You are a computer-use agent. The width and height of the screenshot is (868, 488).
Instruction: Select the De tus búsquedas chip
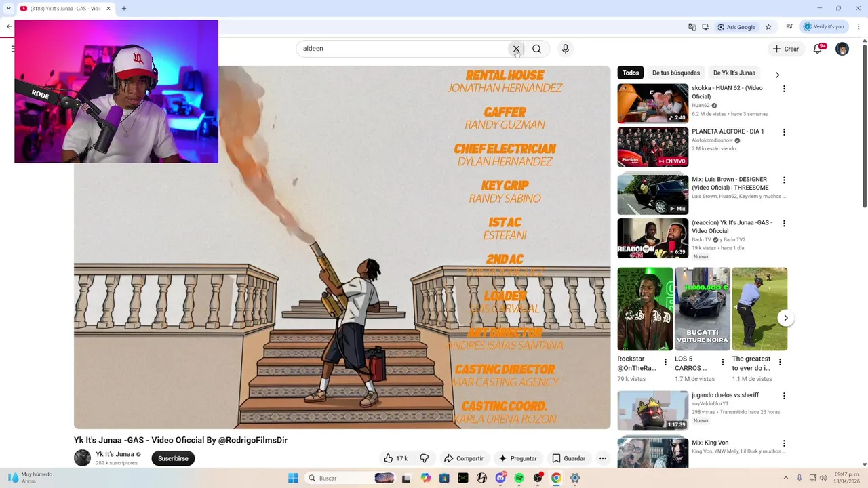pyautogui.click(x=676, y=73)
